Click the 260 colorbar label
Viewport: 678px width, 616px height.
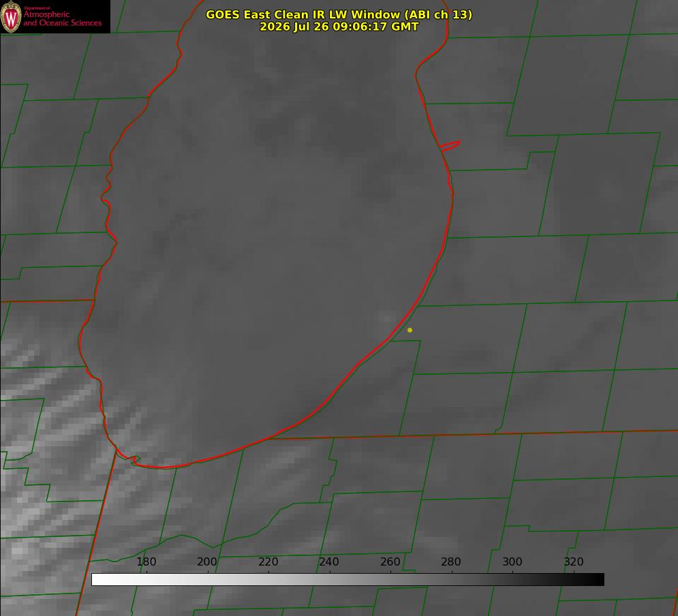[390, 561]
